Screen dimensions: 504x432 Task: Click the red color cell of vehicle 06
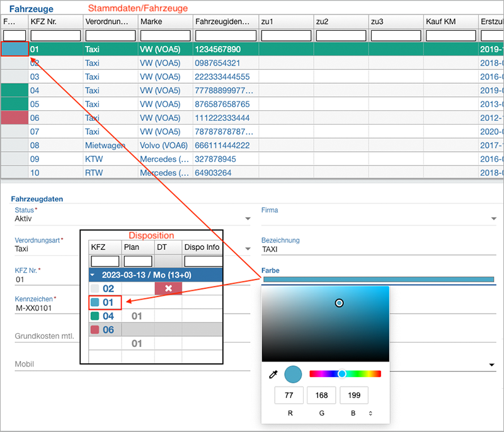click(14, 118)
